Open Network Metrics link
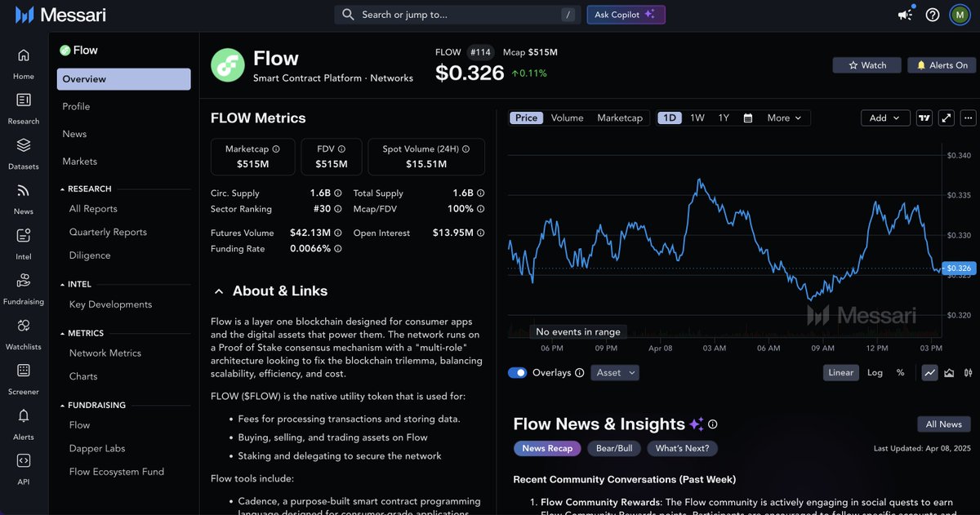Image resolution: width=980 pixels, height=515 pixels. (x=105, y=353)
